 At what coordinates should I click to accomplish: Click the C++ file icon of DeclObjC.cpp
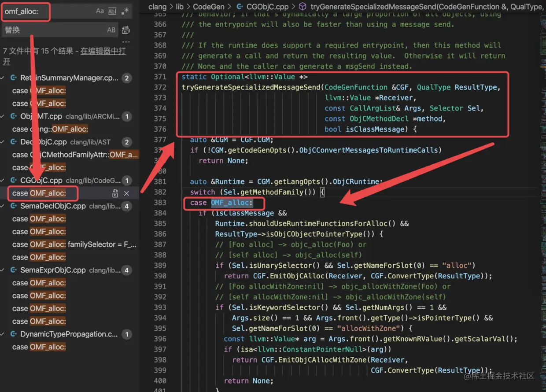(14, 142)
